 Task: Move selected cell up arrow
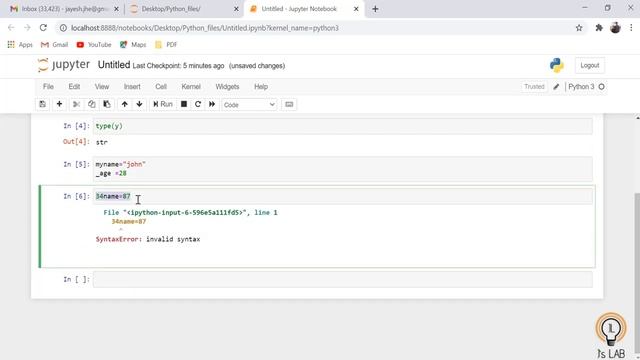pyautogui.click(x=124, y=104)
